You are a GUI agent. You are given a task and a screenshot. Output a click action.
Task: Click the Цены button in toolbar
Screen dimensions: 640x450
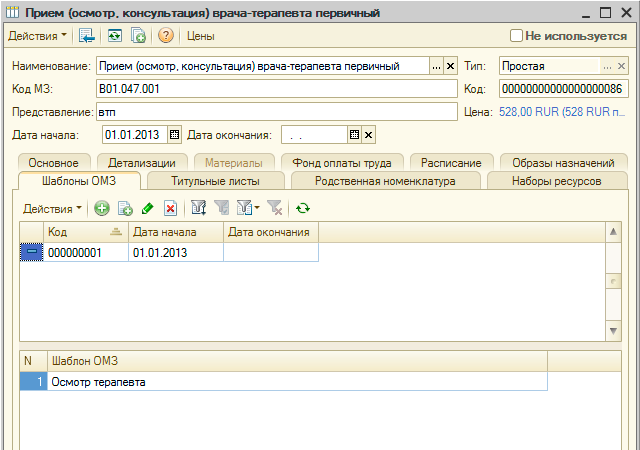coord(200,35)
